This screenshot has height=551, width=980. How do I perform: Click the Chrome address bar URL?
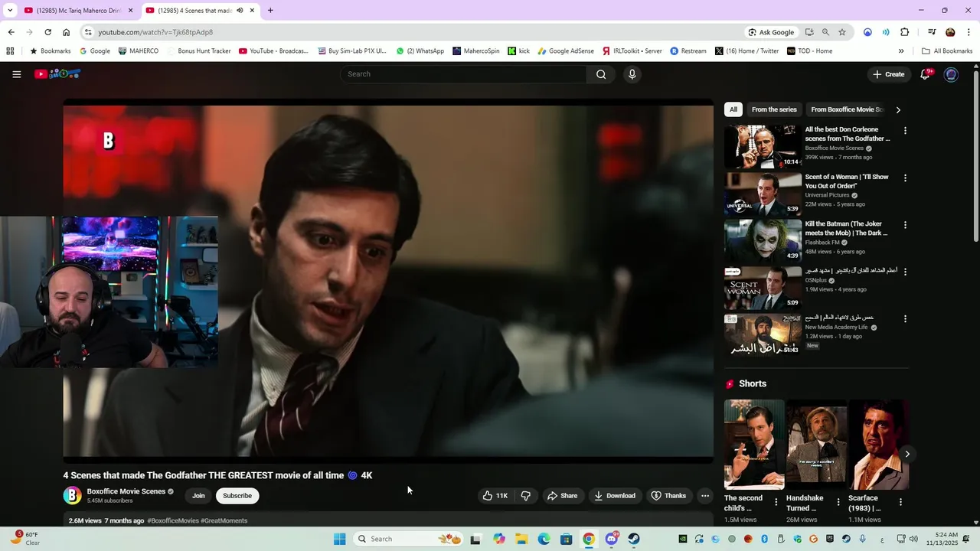[155, 32]
